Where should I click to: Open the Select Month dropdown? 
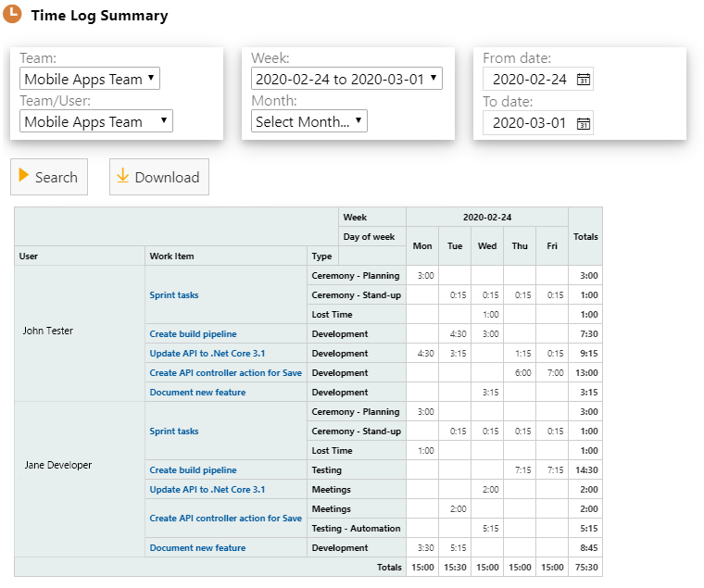pos(309,121)
